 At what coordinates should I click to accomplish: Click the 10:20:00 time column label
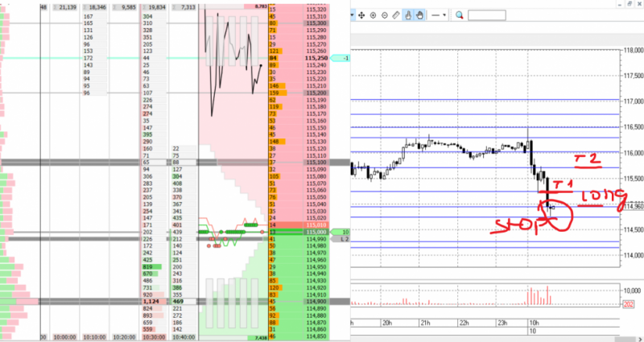125,337
